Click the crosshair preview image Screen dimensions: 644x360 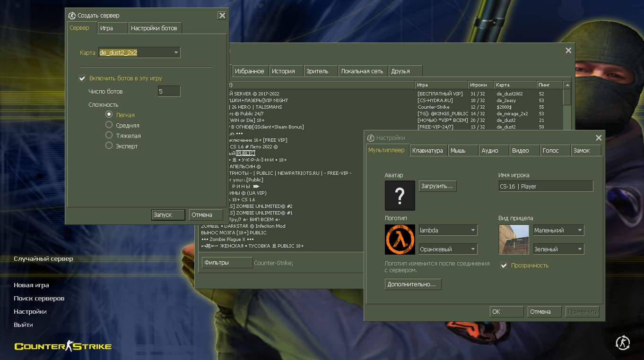point(514,240)
